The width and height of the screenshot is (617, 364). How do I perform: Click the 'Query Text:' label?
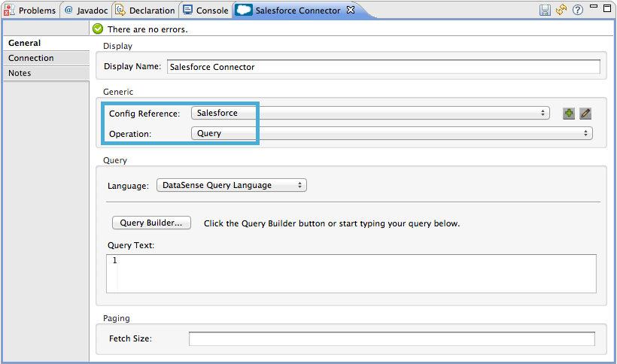[131, 246]
